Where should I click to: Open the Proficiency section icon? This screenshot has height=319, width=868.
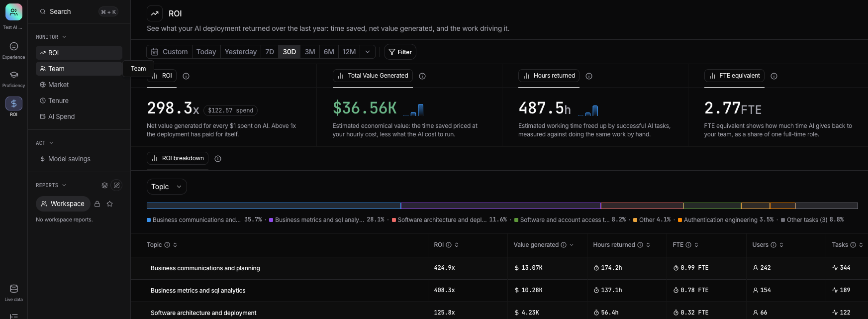click(x=13, y=75)
